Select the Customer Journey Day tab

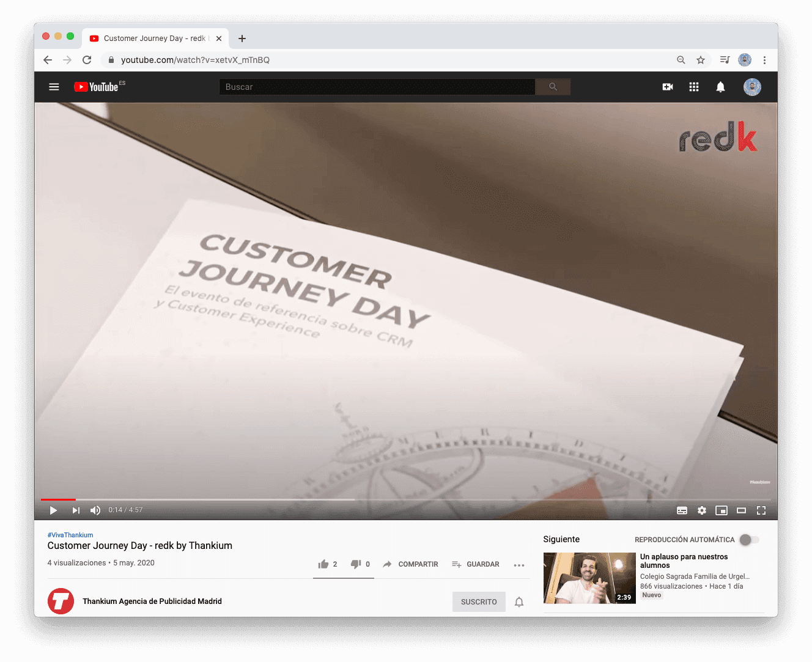point(155,39)
